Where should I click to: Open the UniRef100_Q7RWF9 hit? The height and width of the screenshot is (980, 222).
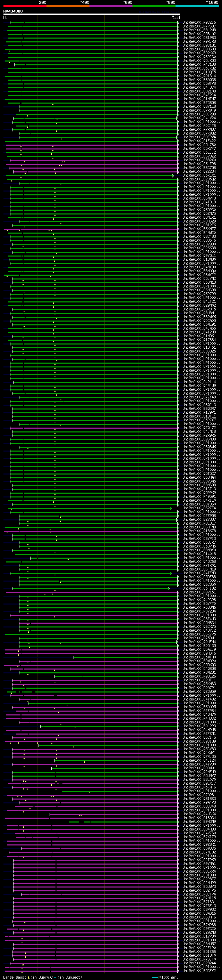point(199,110)
